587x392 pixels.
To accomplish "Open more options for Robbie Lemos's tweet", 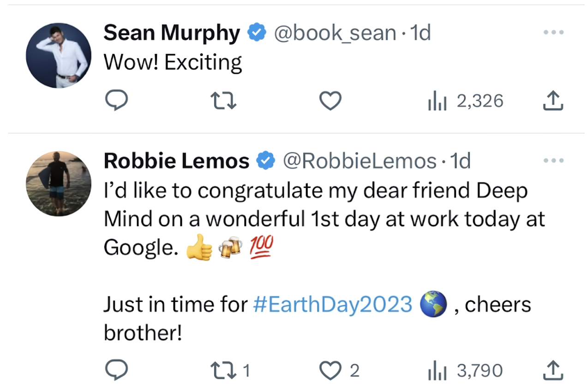I will (553, 161).
